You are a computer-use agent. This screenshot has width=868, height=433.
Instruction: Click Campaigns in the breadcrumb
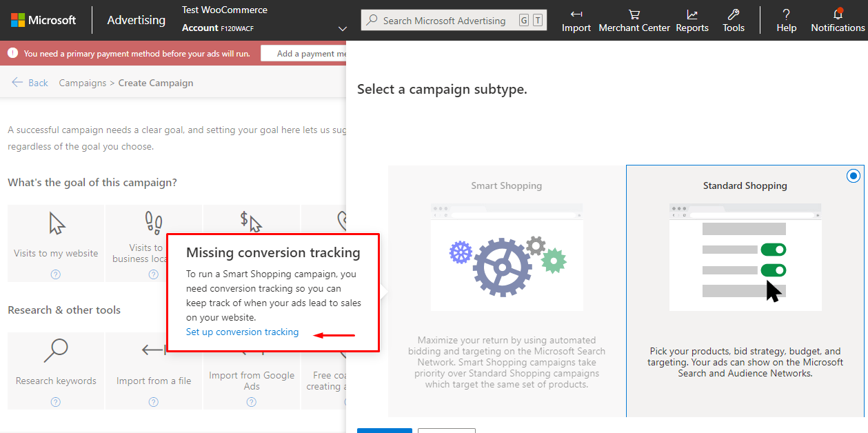click(82, 82)
